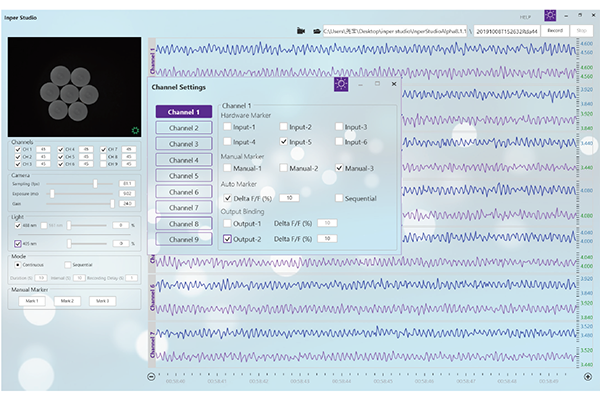Toggle the Output-2 binding checkbox
Image resolution: width=600 pixels, height=400 pixels.
pyautogui.click(x=227, y=238)
